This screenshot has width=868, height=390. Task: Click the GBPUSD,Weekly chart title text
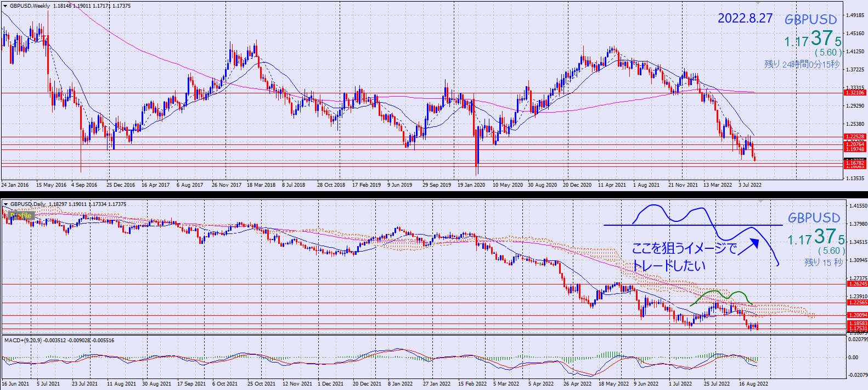pyautogui.click(x=30, y=6)
